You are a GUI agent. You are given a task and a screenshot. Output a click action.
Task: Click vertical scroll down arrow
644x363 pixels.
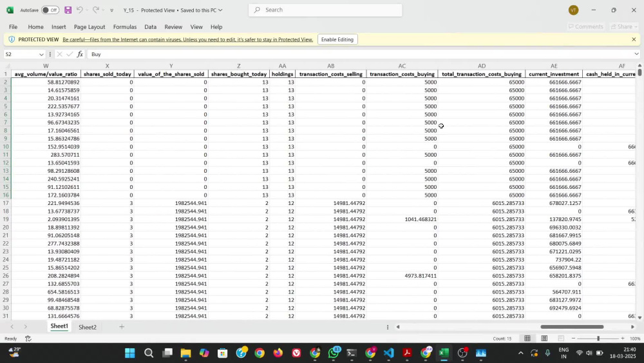[x=639, y=317]
